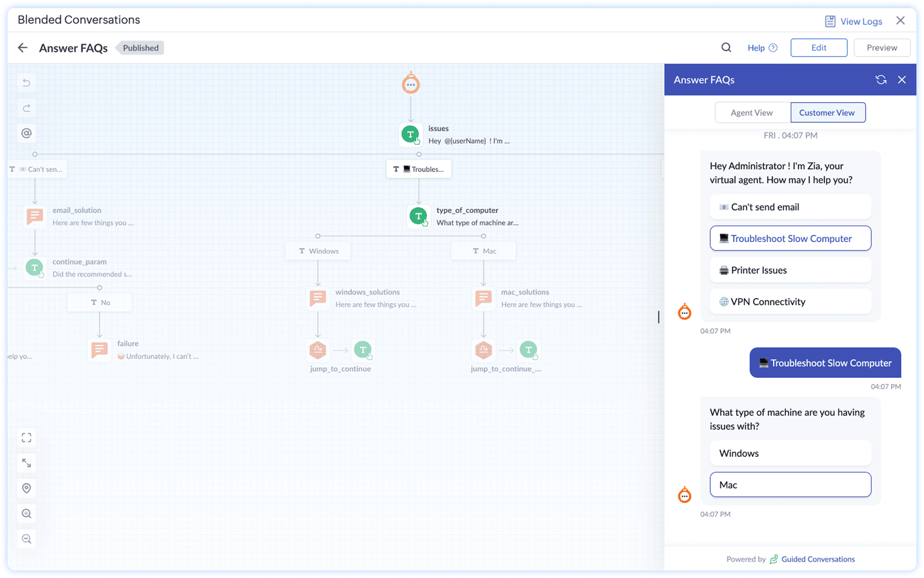Click the fit-to-screen icon
Image resolution: width=924 pixels, height=578 pixels.
pyautogui.click(x=27, y=437)
